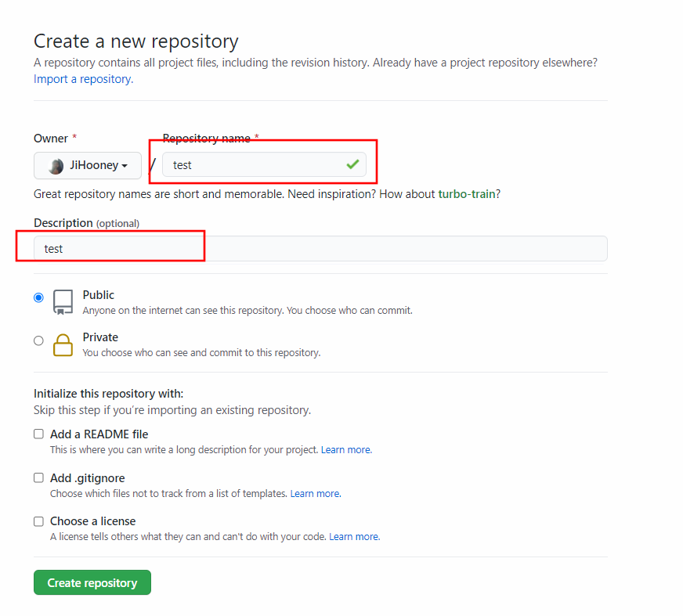Click the Choose a license label
This screenshot has height=616, width=683.
click(x=92, y=521)
